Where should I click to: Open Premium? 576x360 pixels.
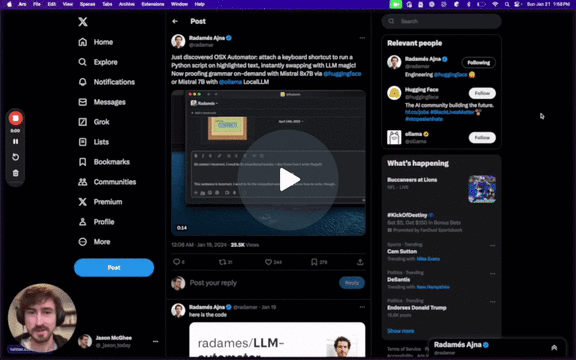point(100,202)
